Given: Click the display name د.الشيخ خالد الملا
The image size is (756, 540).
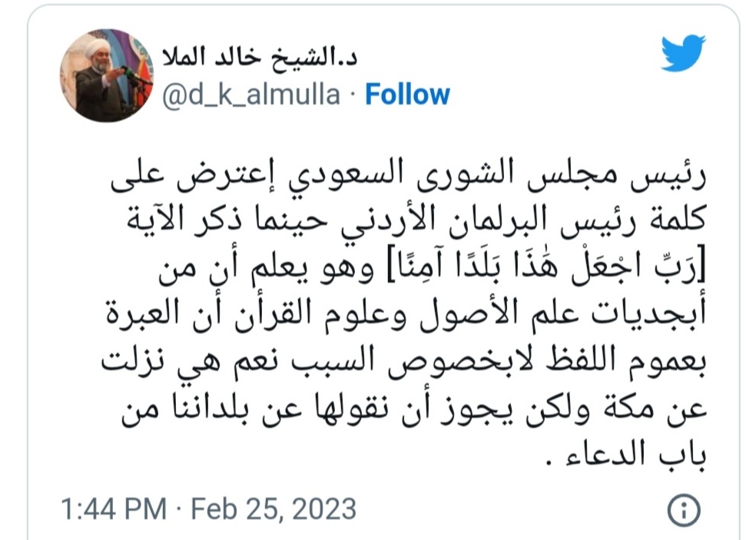Looking at the screenshot, I should coord(259,56).
